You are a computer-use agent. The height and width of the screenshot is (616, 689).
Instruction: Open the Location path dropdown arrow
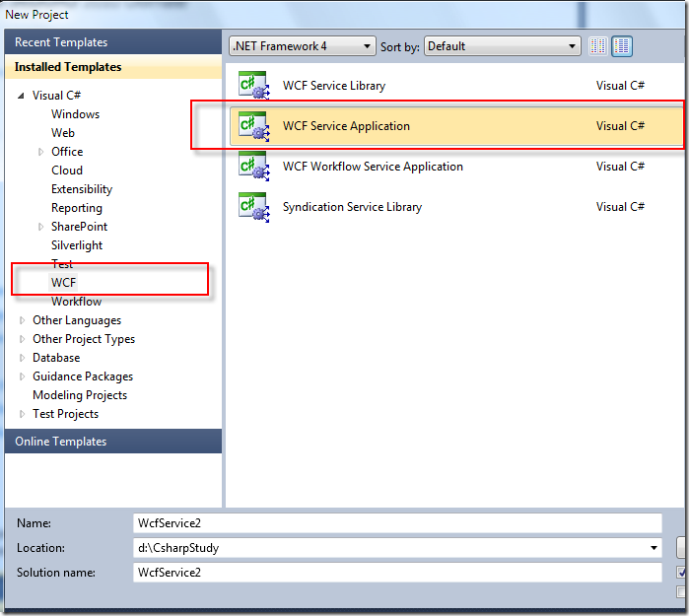[x=654, y=548]
